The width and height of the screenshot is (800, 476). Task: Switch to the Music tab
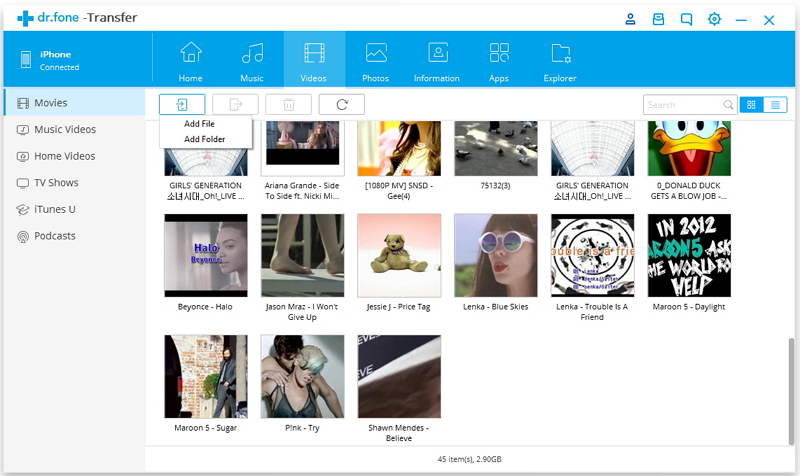252,60
